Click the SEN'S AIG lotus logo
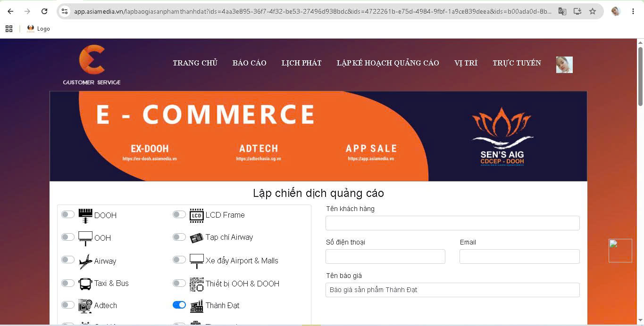 click(x=502, y=137)
